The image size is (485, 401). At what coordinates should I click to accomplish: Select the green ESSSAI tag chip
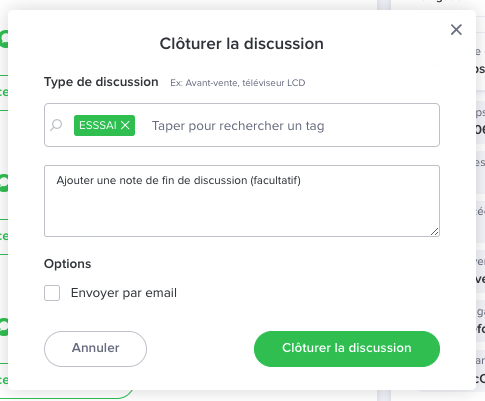coord(98,125)
